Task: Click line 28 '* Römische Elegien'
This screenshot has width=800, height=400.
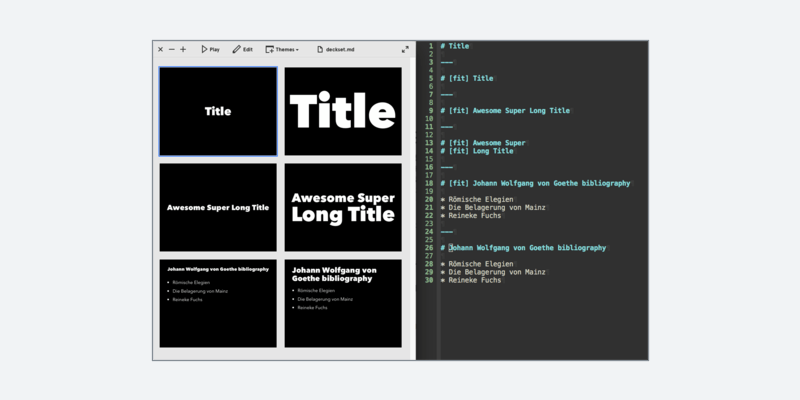Action: point(477,264)
